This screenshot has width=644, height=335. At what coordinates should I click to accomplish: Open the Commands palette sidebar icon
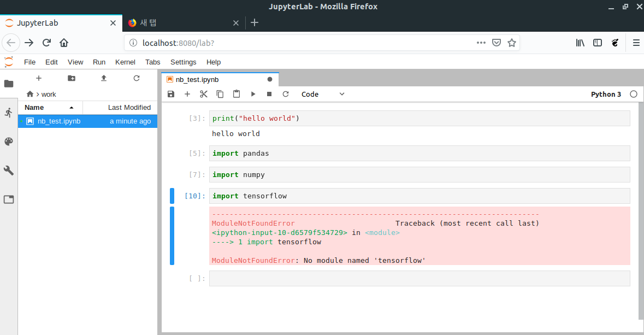(x=9, y=142)
